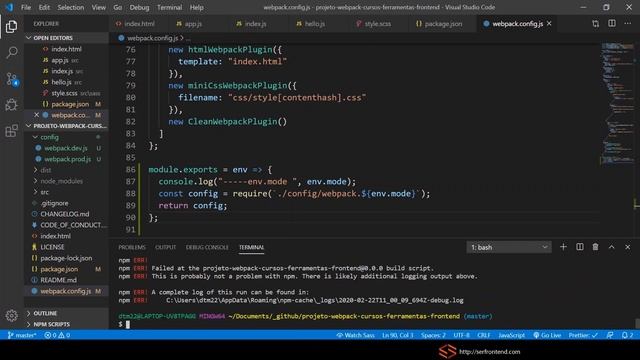
Task: Maximize the panel with up chevron
Action: tap(611, 247)
